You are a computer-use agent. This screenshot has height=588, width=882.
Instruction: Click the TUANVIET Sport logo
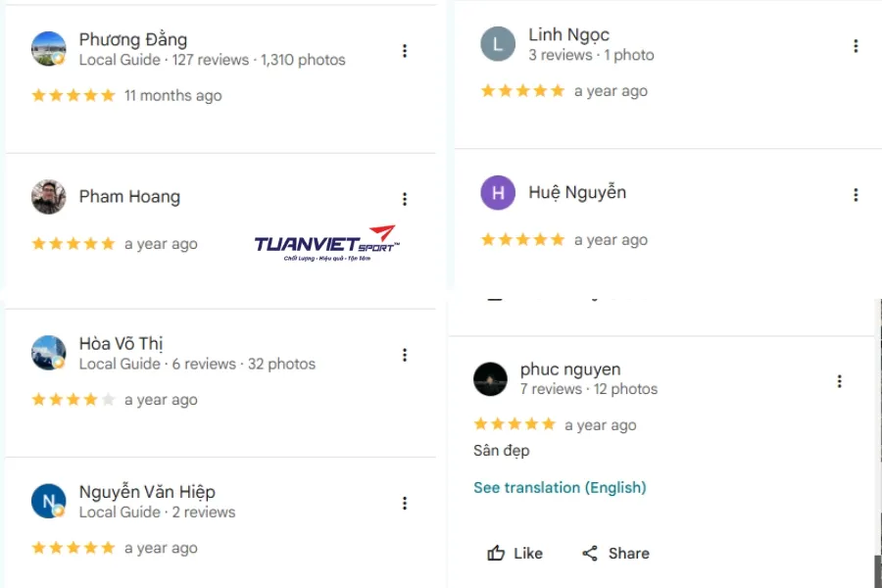(326, 243)
